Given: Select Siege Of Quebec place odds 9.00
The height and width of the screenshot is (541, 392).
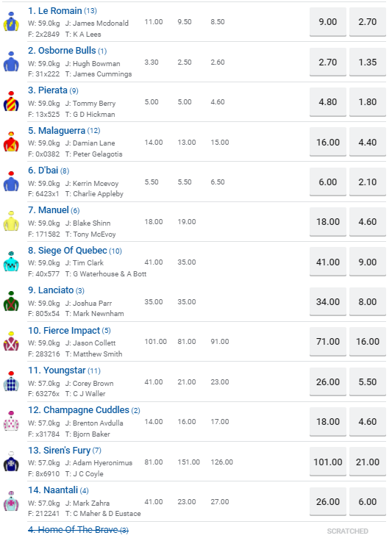Looking at the screenshot, I should pos(368,262).
